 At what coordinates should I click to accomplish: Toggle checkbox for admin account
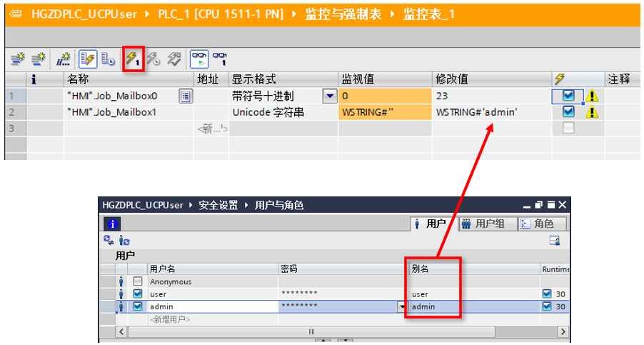pos(138,306)
